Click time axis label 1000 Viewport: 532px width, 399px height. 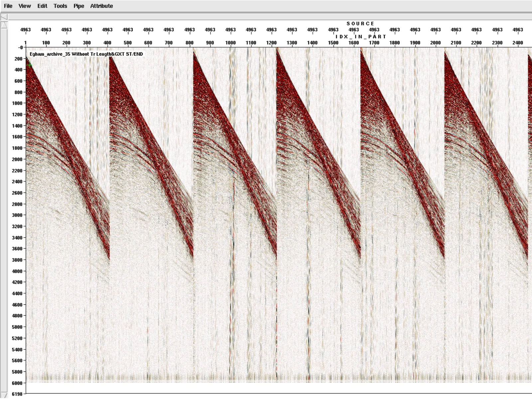[x=17, y=103]
